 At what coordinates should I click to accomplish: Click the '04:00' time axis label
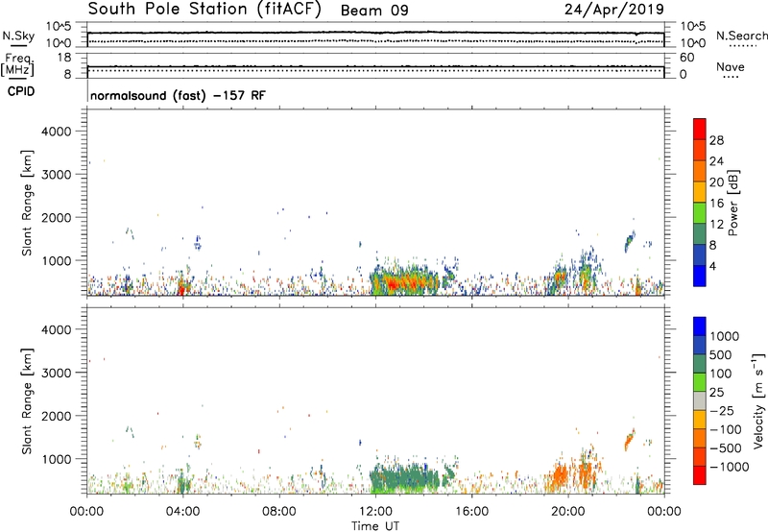coord(182,512)
